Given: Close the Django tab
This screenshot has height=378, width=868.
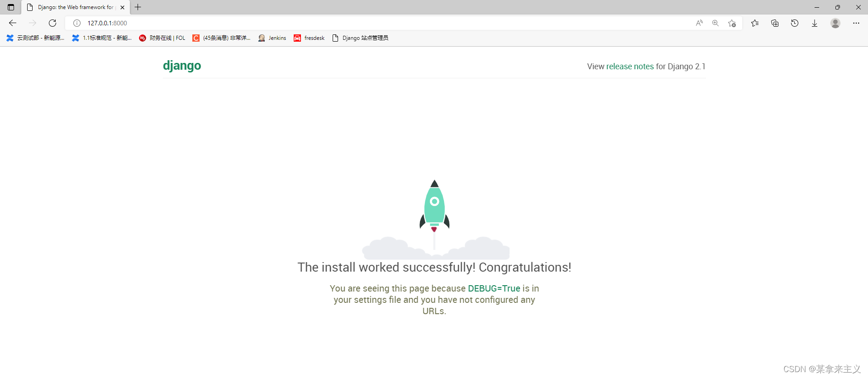Looking at the screenshot, I should [122, 7].
